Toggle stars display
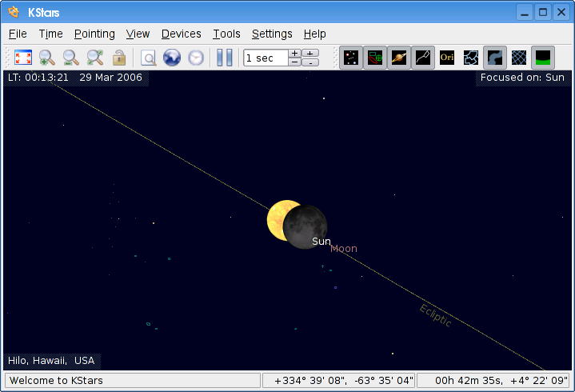575x392 pixels. pyautogui.click(x=351, y=58)
